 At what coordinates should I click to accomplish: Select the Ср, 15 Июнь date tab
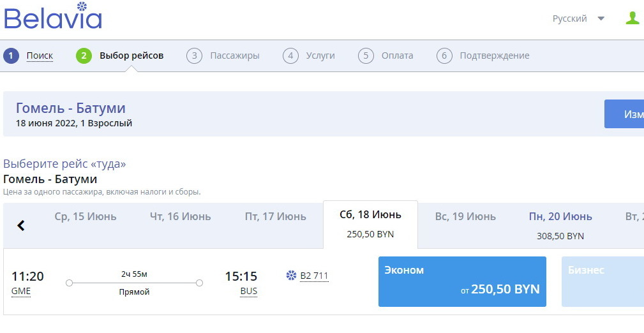pyautogui.click(x=86, y=217)
